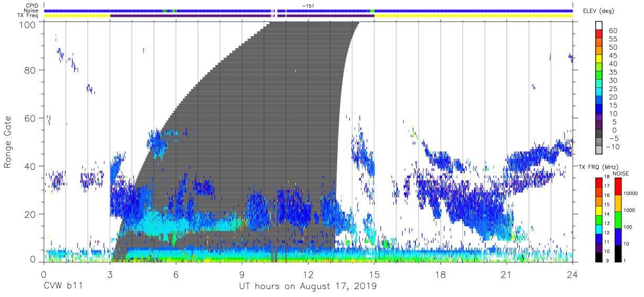Click the '18' hour label on UT axis
The width and height of the screenshot is (644, 297).
(x=441, y=274)
